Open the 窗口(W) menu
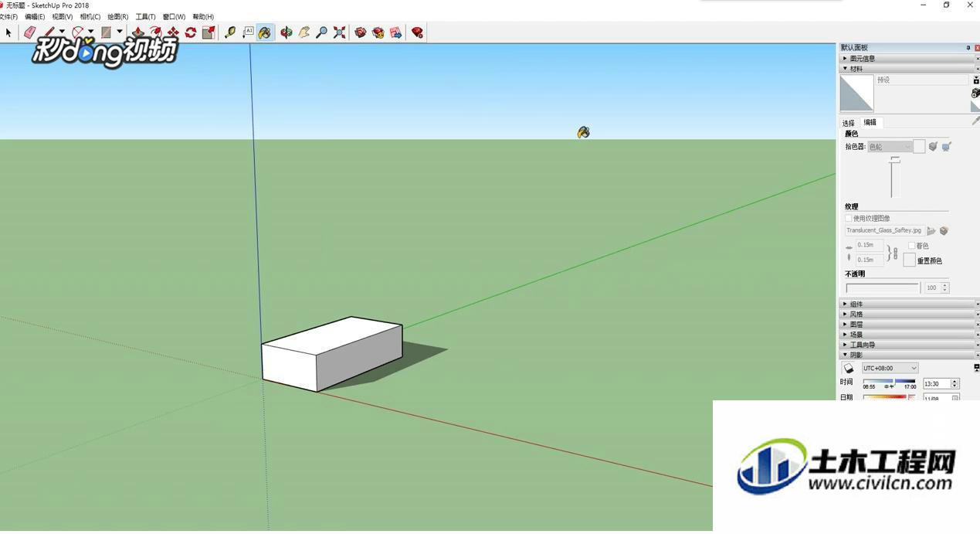 (174, 16)
